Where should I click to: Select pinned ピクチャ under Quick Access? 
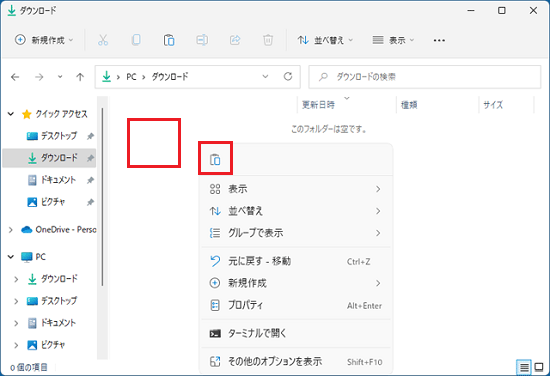tap(53, 202)
